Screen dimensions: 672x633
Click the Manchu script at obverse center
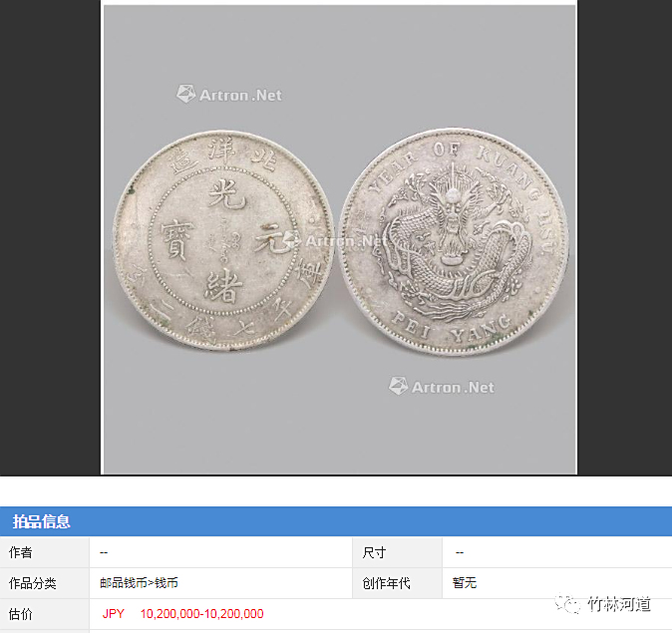tap(223, 240)
